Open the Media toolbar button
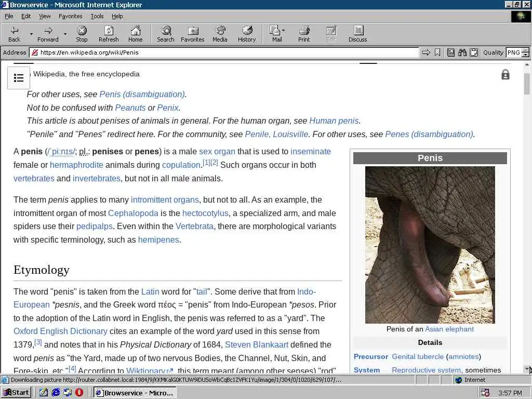This screenshot has width=532, height=399. point(220,34)
